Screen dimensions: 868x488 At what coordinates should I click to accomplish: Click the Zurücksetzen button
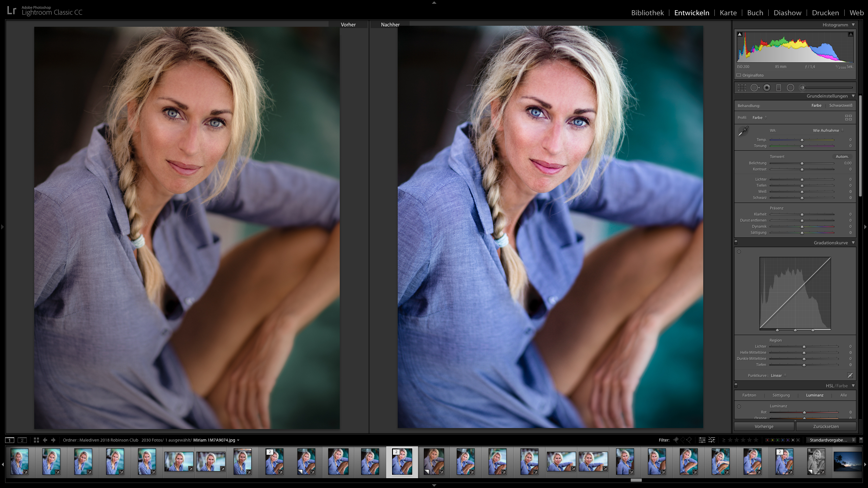click(x=826, y=426)
